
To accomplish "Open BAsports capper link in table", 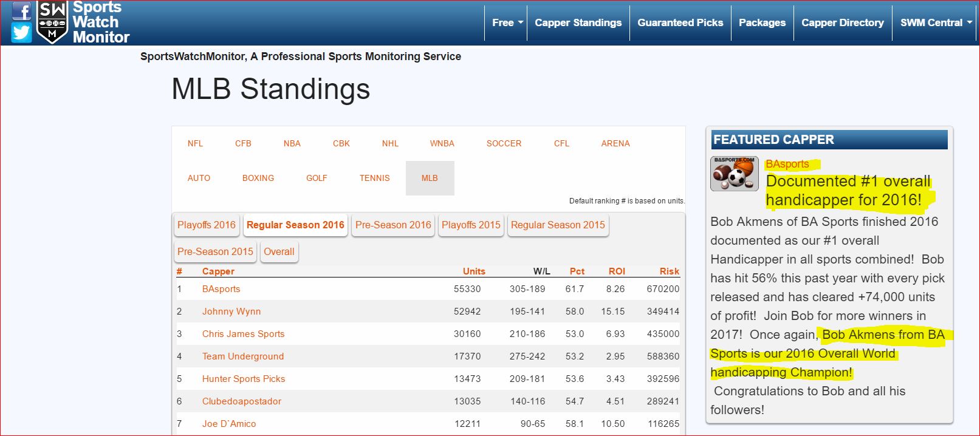I will tap(221, 289).
